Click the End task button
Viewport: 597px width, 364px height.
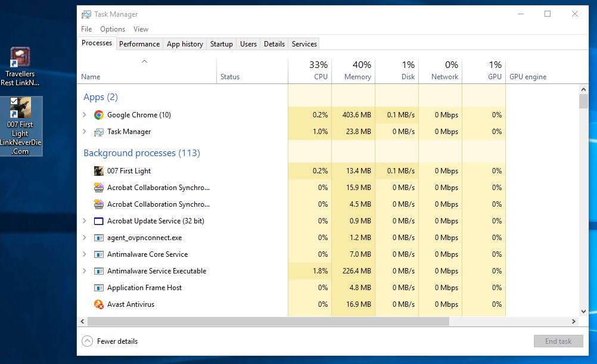point(558,341)
